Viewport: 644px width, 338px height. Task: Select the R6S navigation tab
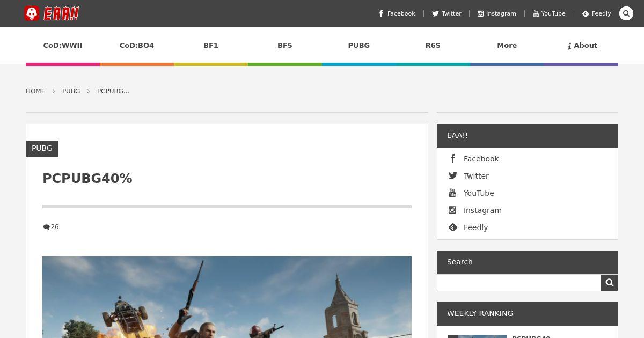[x=433, y=46]
